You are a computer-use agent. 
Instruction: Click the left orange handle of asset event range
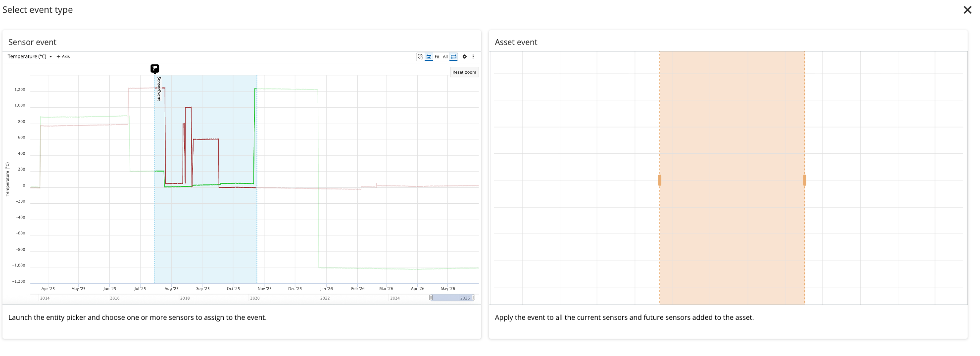pos(659,180)
